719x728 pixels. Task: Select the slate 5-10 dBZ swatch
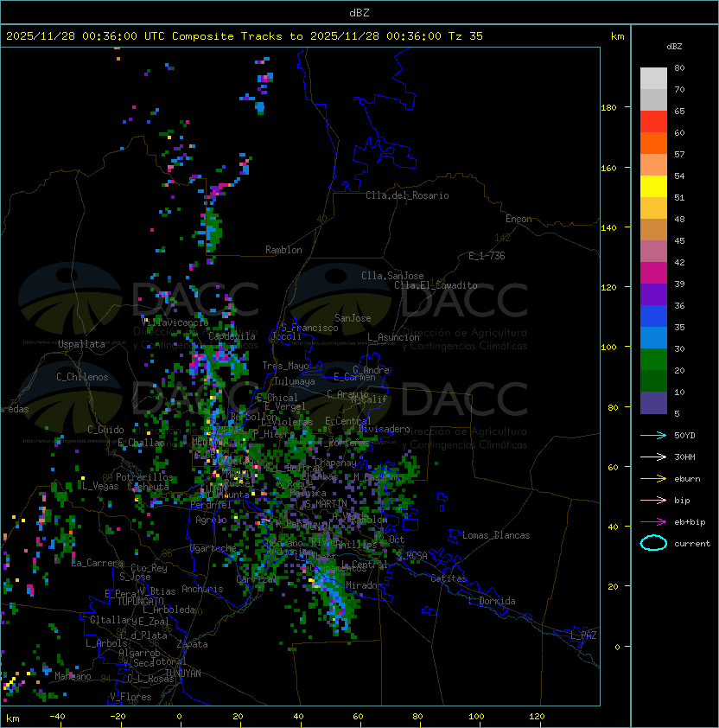coord(653,403)
